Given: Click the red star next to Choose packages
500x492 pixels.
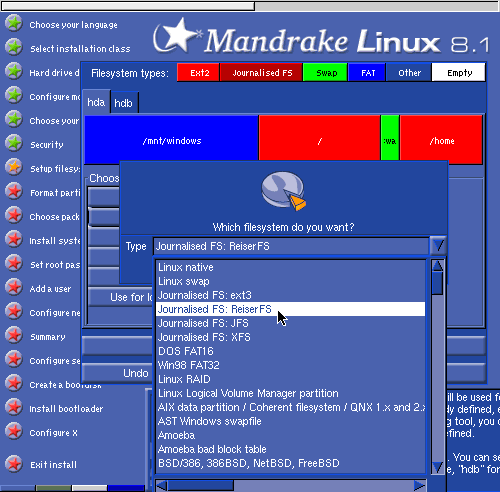Looking at the screenshot, I should [14, 215].
